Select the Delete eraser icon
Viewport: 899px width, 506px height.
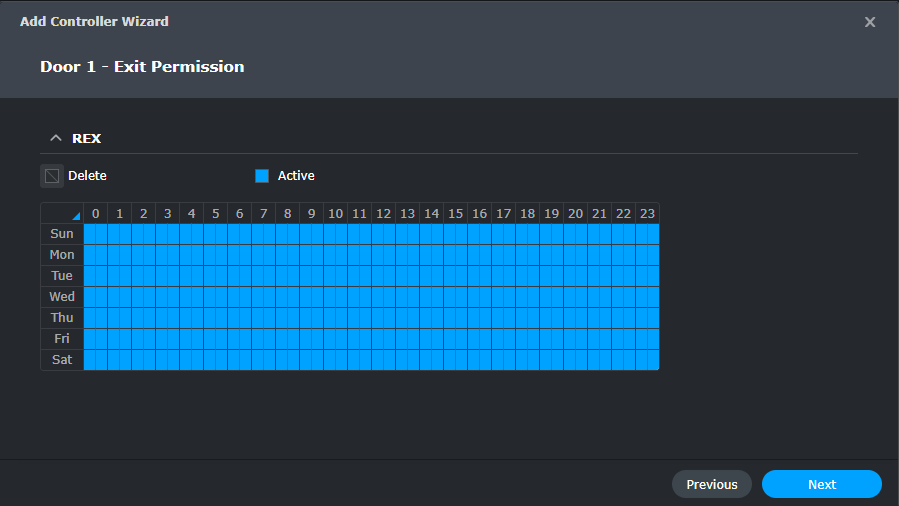tap(52, 176)
